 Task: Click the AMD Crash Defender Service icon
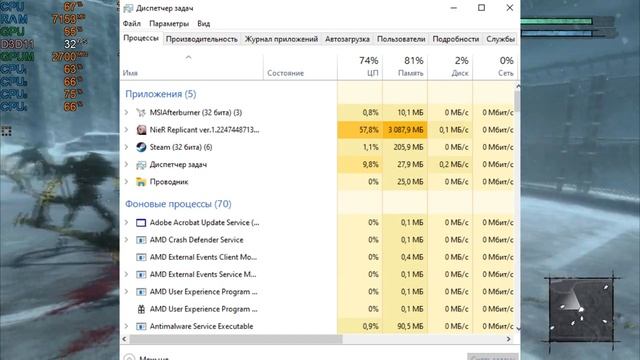[x=141, y=240]
